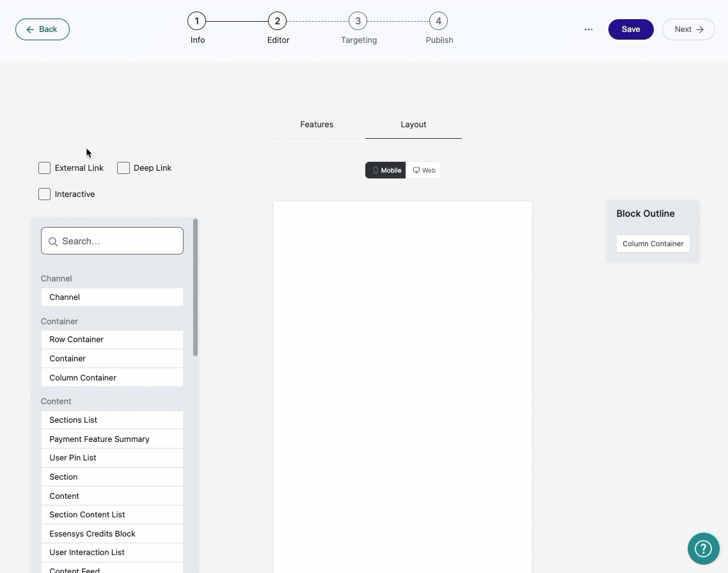Click the Save button

631,29
